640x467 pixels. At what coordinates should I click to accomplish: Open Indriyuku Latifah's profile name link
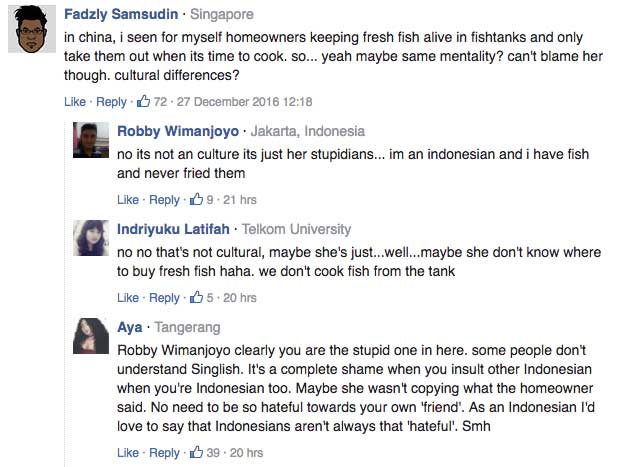point(173,229)
